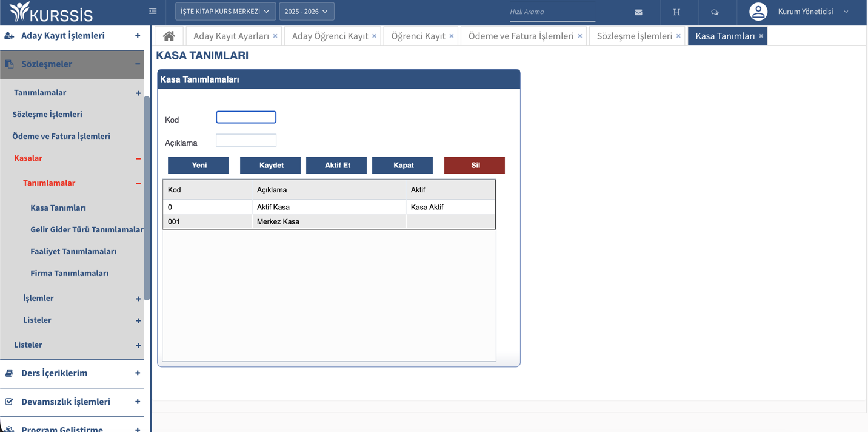Viewport: 868px width, 432px height.
Task: Collapse the Kasalar submenu
Action: click(x=138, y=158)
